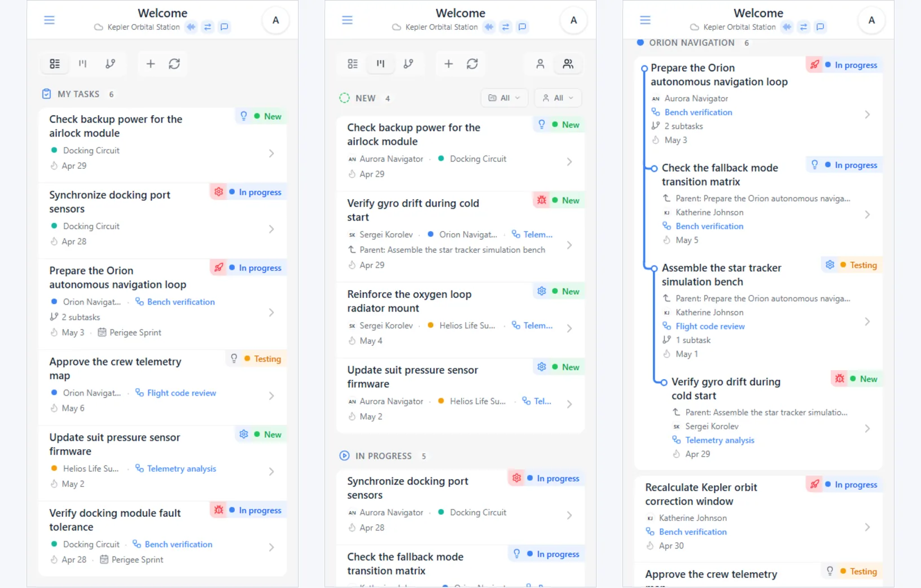Open Verify gyro drift chevron, NEW board
Screen dimensions: 921x588
(x=569, y=245)
